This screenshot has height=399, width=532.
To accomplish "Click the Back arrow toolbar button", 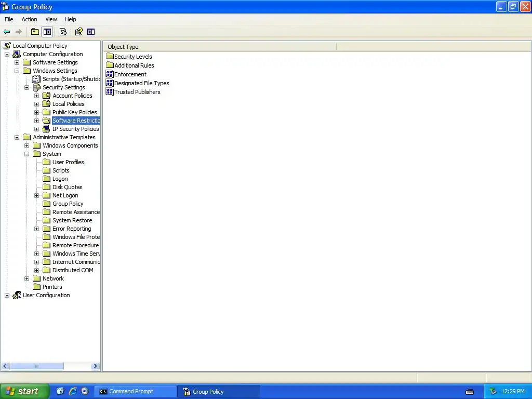I will point(7,32).
